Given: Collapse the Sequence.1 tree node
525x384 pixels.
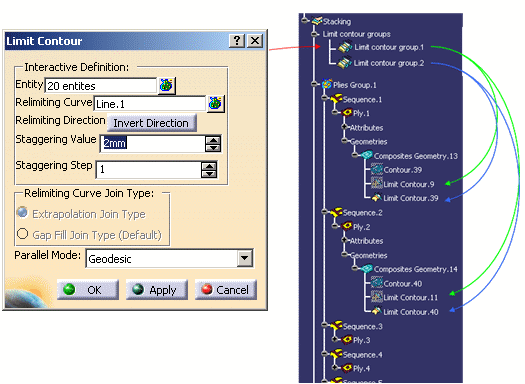Looking at the screenshot, I should [x=324, y=98].
